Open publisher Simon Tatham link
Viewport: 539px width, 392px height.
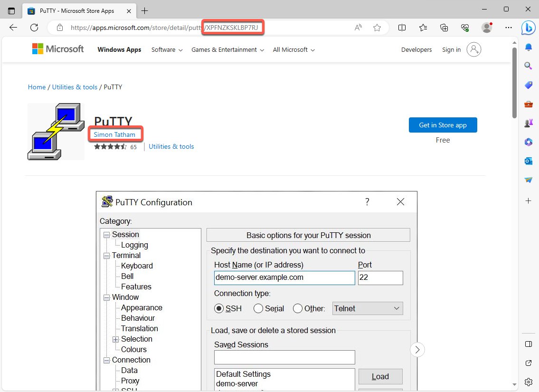click(x=114, y=134)
